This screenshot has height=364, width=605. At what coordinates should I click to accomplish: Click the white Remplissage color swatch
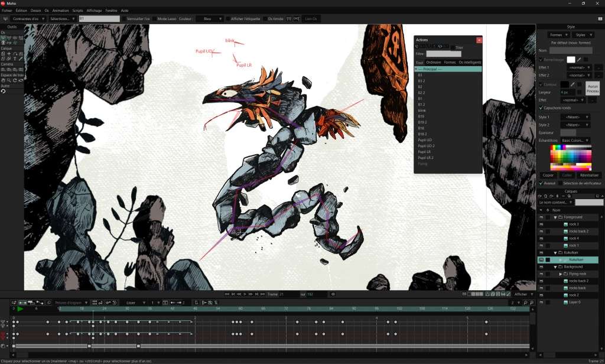click(x=571, y=59)
